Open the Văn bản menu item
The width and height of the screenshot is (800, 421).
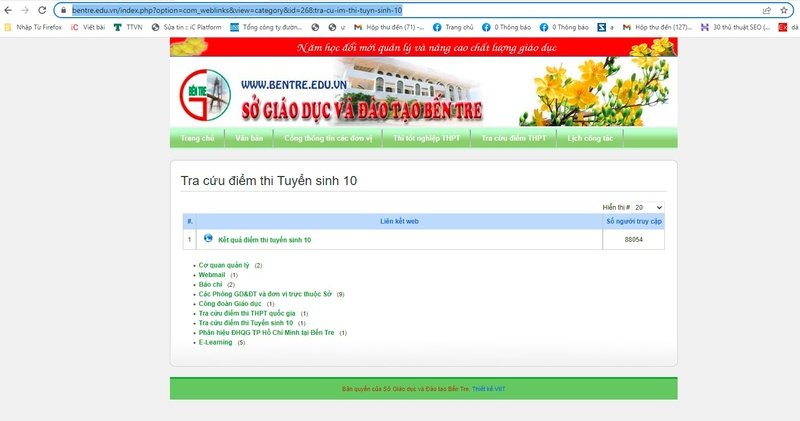pos(249,138)
